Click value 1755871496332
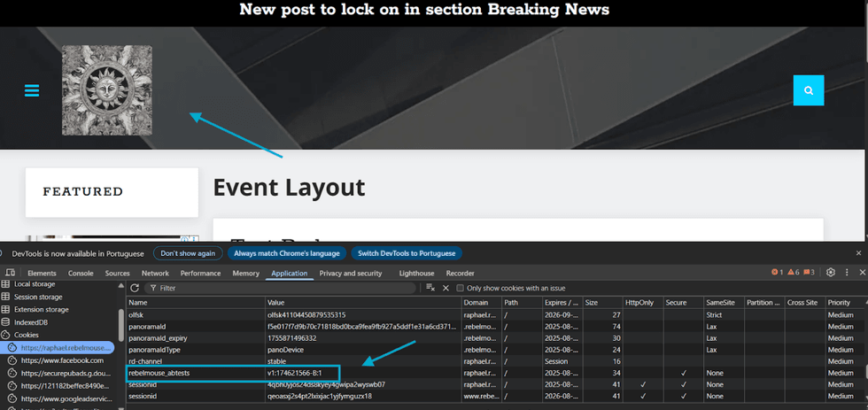Screen dimensions: 868x410 tap(291, 338)
